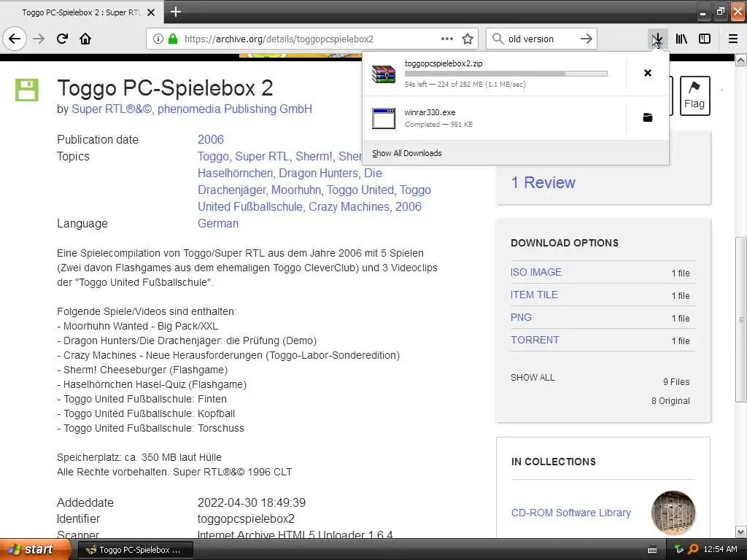Reload the page with the refresh icon

click(62, 39)
